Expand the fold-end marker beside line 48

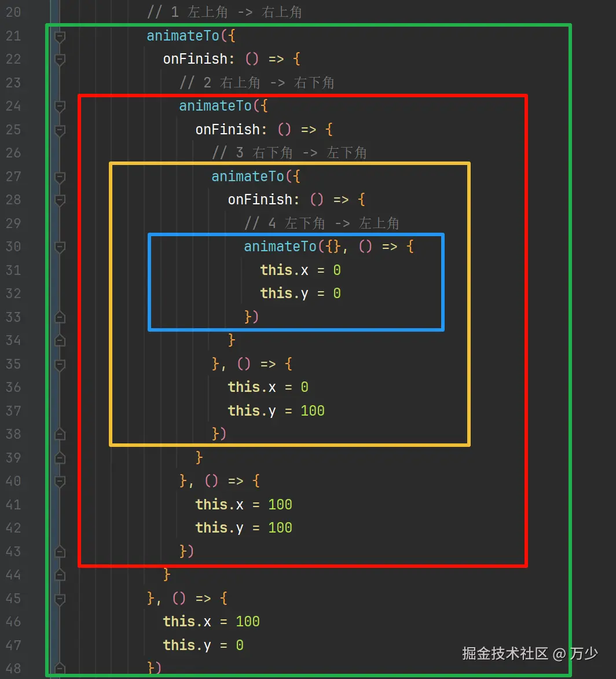[60, 667]
